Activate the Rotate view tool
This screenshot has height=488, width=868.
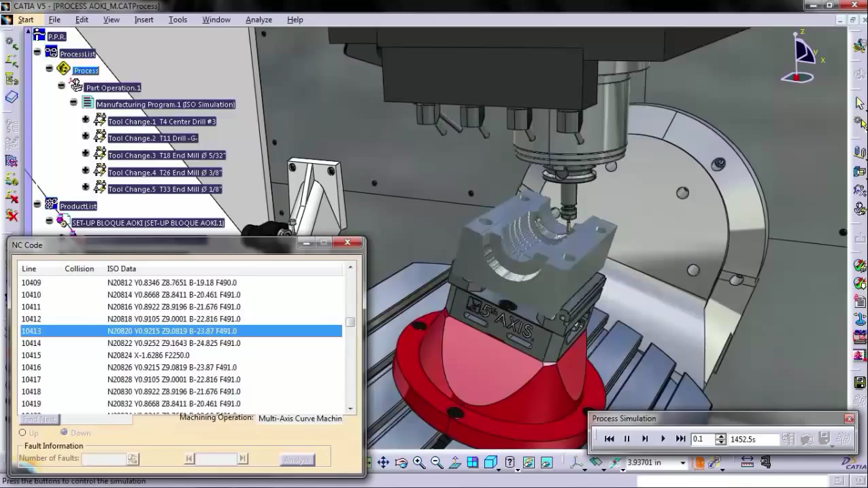401,463
